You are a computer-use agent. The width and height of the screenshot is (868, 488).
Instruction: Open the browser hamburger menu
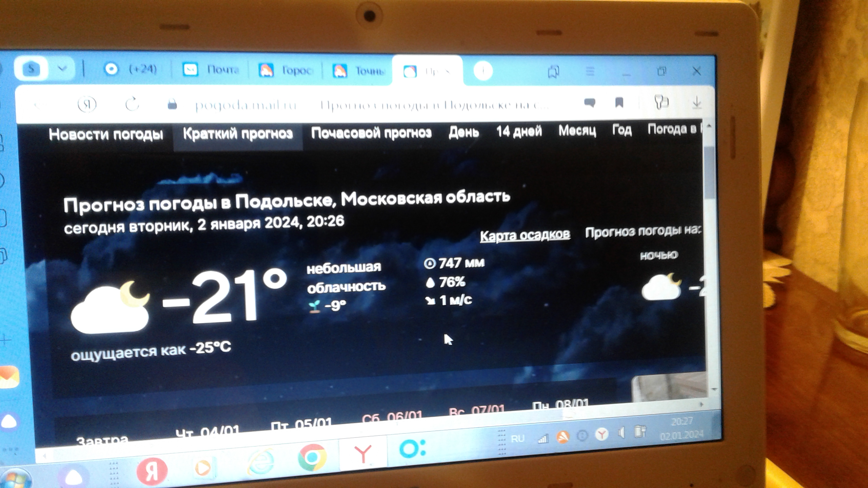click(590, 71)
